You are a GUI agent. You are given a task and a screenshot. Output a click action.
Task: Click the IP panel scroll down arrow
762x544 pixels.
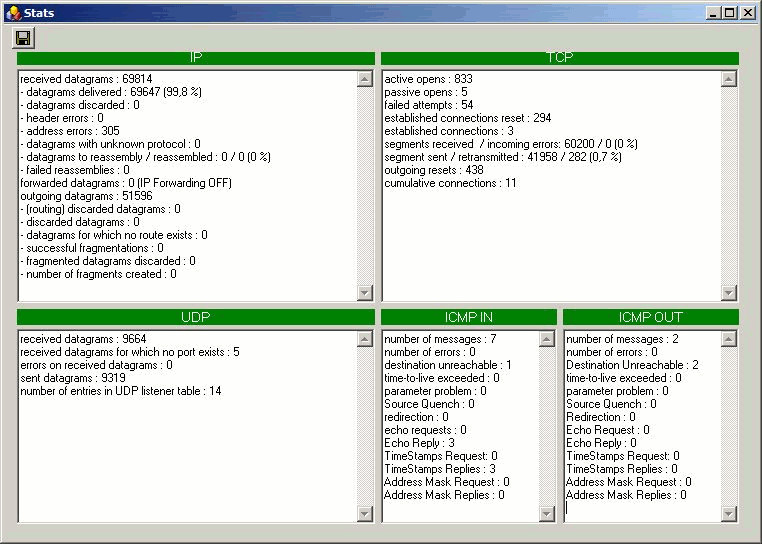coord(364,292)
